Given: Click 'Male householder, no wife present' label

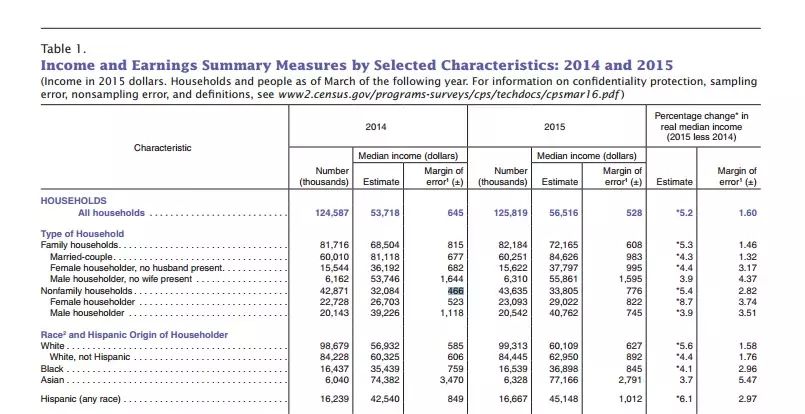Looking at the screenshot, I should tap(121, 279).
